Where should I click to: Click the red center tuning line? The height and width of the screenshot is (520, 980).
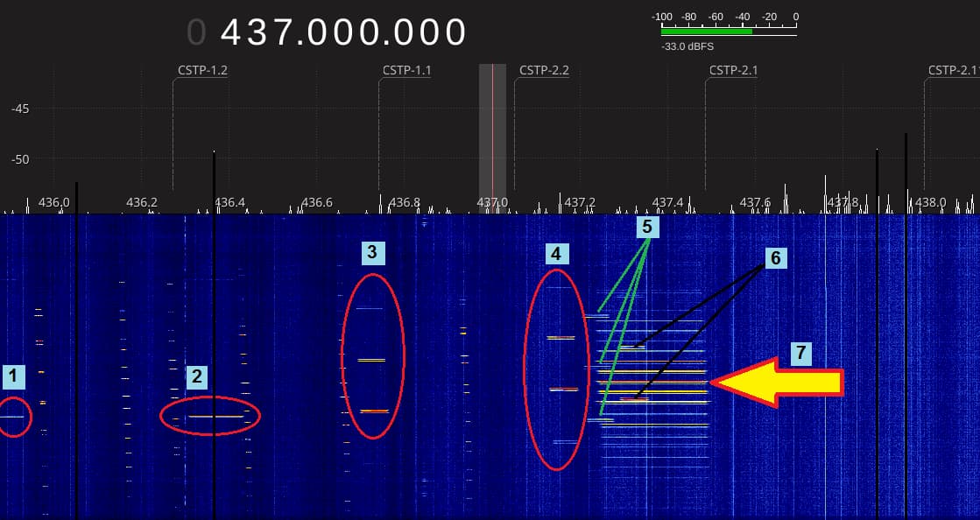492,131
